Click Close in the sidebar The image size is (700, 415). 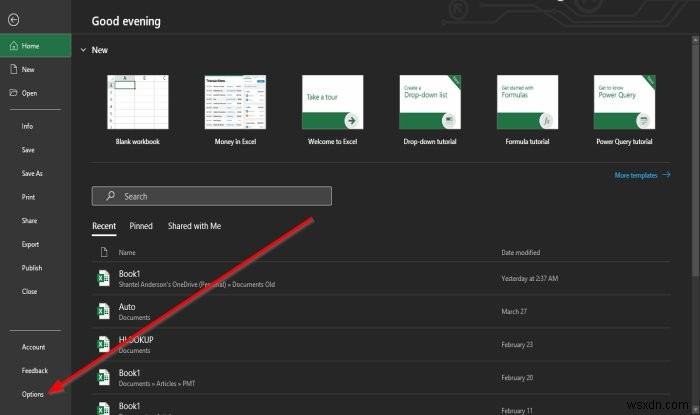click(x=29, y=291)
